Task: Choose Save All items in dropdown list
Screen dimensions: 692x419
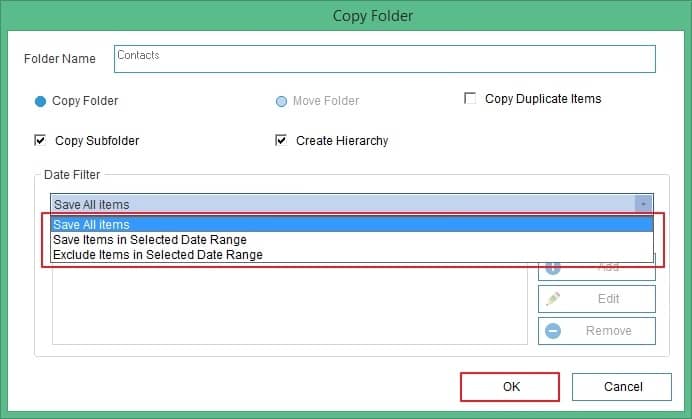Action: 352,224
